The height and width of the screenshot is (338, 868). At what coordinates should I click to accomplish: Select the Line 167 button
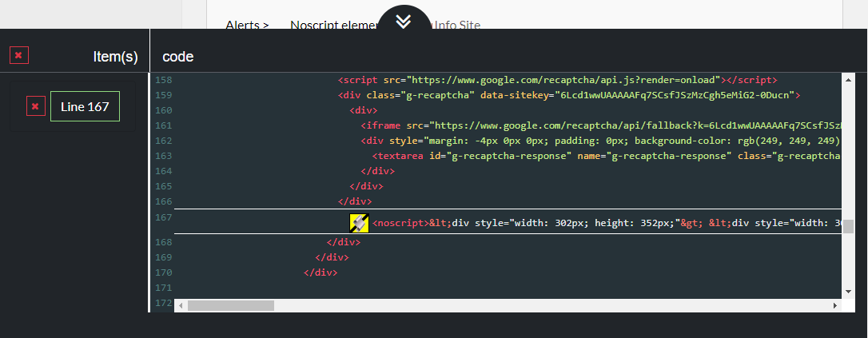(85, 106)
